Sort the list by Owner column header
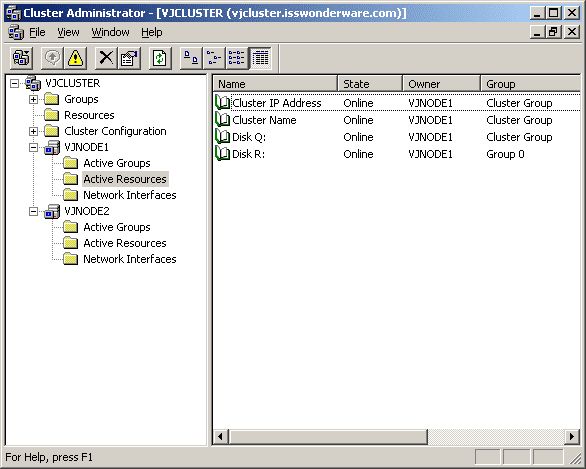Screen dimensions: 586x469 pos(441,84)
